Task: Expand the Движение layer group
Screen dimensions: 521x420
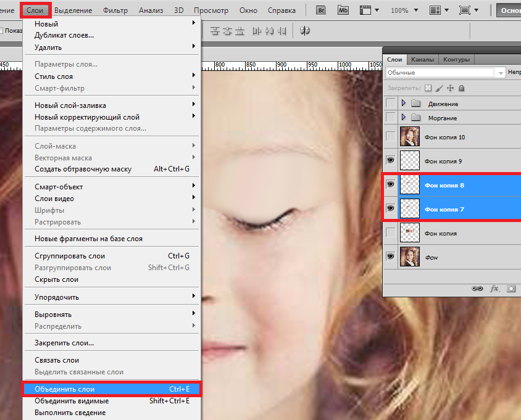Action: 403,103
